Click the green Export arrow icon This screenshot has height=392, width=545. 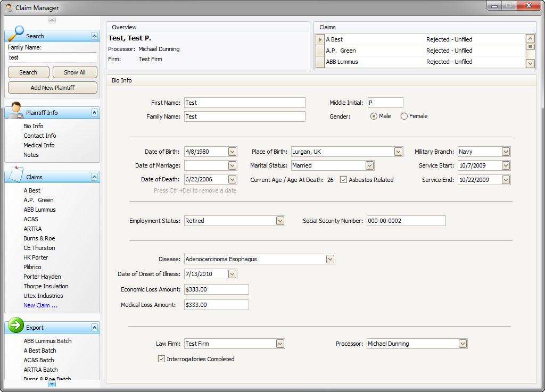16,325
